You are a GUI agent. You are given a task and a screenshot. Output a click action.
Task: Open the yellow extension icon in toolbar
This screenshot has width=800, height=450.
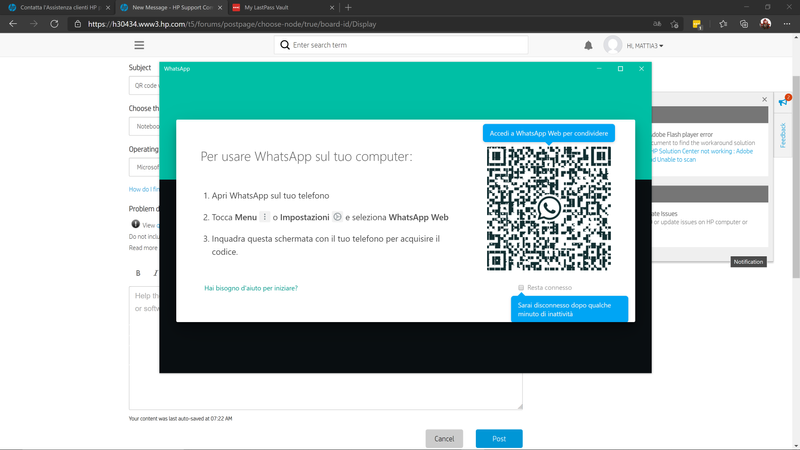(697, 24)
